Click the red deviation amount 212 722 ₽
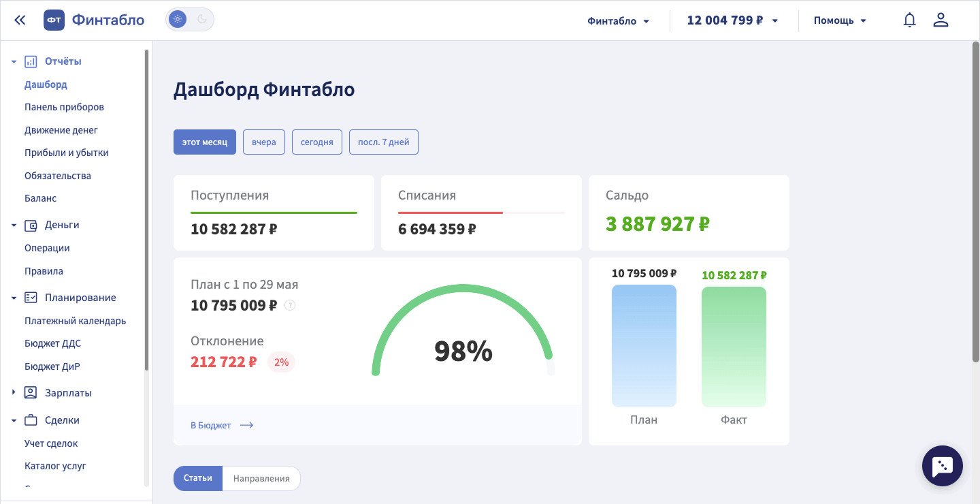The image size is (980, 504). [x=224, y=362]
